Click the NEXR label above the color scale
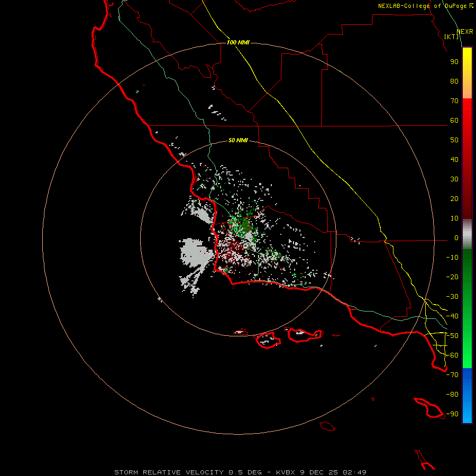Image resolution: width=476 pixels, height=476 pixels. click(x=465, y=32)
